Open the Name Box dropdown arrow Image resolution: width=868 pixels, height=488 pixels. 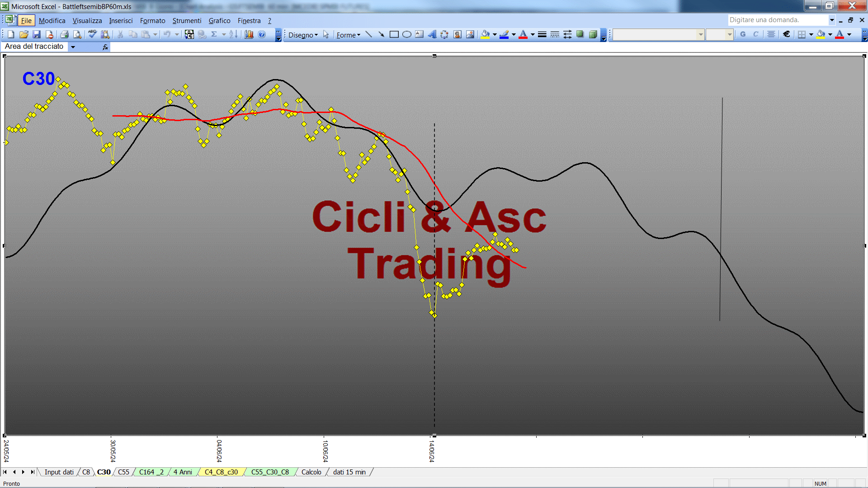pyautogui.click(x=73, y=47)
